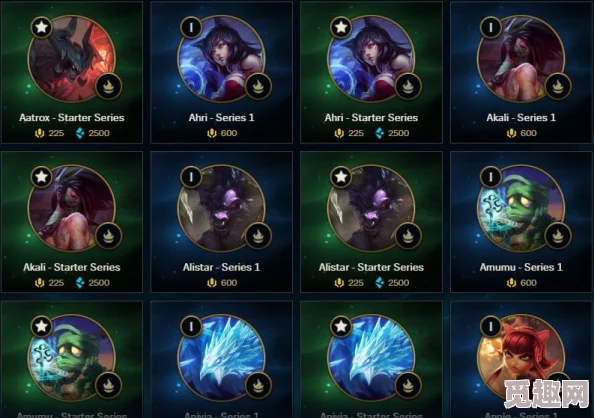This screenshot has height=418, width=594.
Task: Click the star badge on Aatrox Starter Series
Action: point(41,27)
